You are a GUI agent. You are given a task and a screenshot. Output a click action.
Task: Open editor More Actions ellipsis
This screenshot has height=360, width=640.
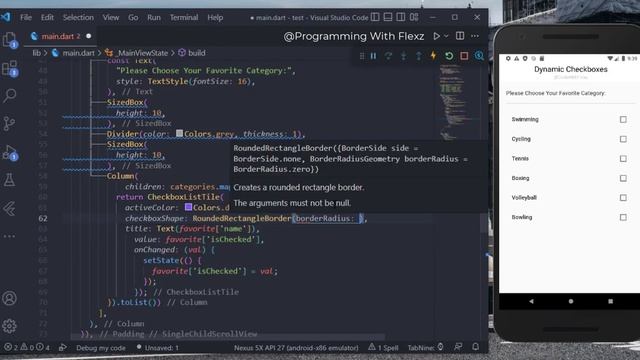pyautogui.click(x=475, y=36)
